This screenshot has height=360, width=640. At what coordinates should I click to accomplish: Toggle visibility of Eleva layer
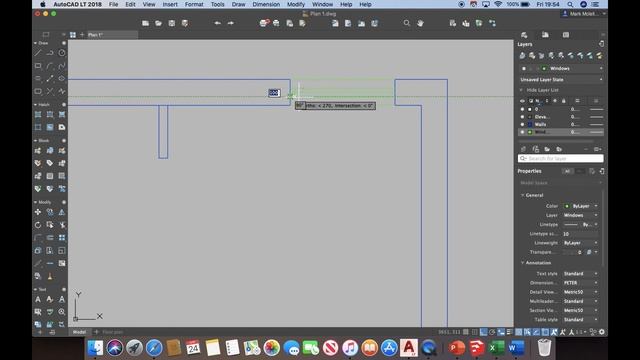coord(522,117)
